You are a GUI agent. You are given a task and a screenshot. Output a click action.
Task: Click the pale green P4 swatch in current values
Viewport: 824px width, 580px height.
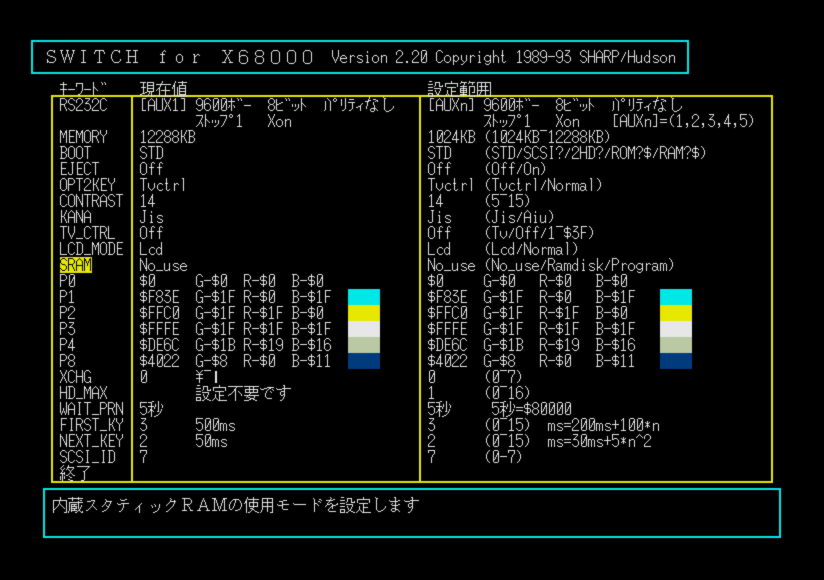coord(364,345)
